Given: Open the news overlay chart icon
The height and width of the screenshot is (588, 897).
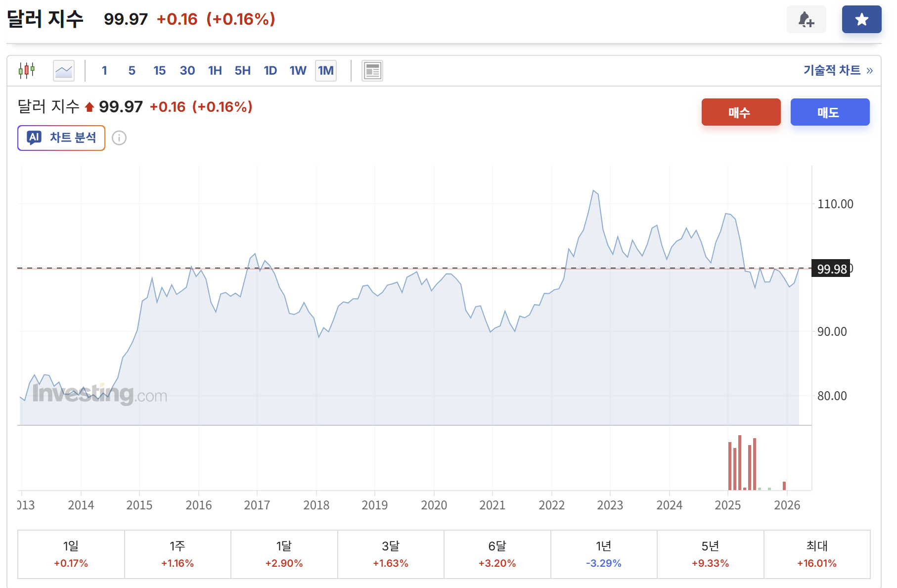Looking at the screenshot, I should 372,71.
